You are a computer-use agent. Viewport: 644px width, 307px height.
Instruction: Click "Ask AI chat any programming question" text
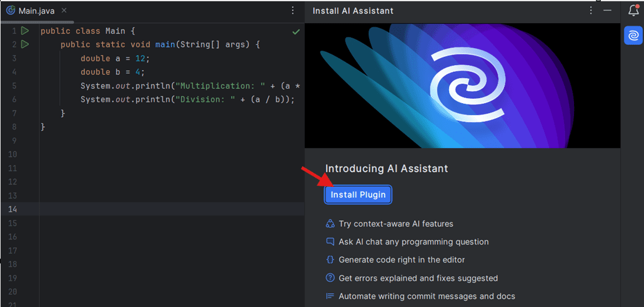tap(414, 242)
